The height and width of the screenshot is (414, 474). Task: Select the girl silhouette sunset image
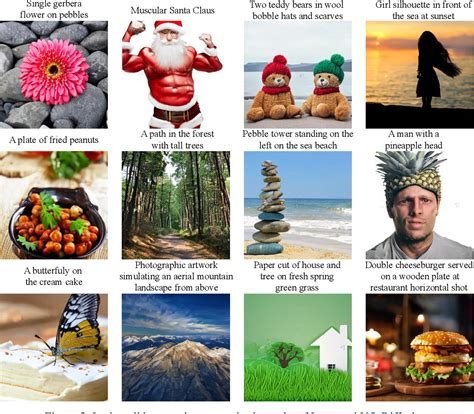[x=420, y=75]
